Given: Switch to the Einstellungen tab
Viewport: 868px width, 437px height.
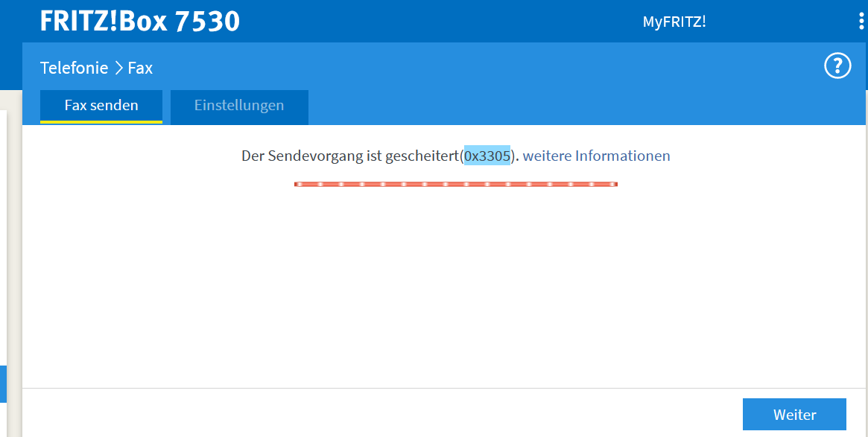Looking at the screenshot, I should pos(239,106).
